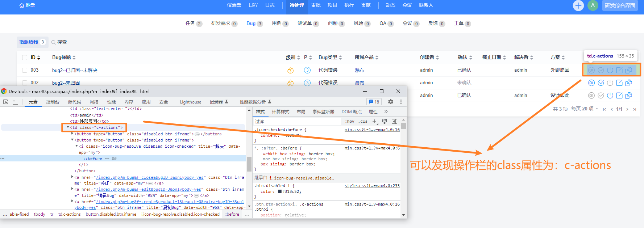The image size is (644, 228).
Task: Click the edit icon for bug 002
Action: pos(619,83)
